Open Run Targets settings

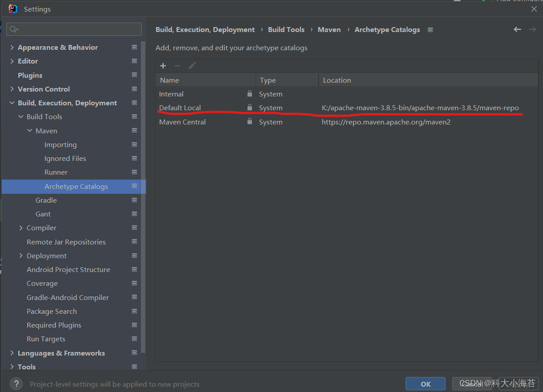point(46,339)
